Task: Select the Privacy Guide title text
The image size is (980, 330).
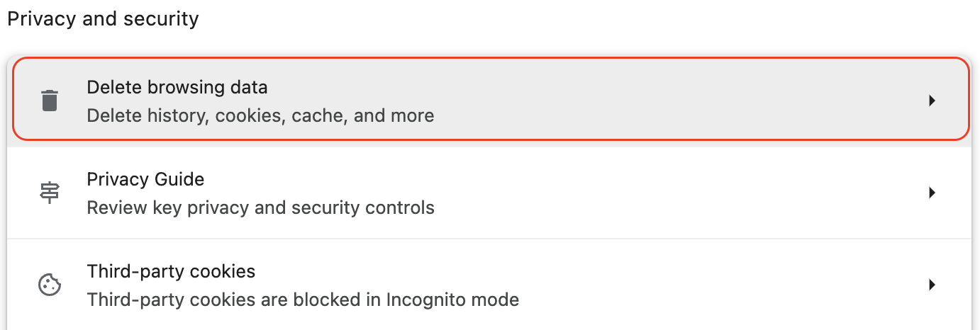Action: (145, 180)
